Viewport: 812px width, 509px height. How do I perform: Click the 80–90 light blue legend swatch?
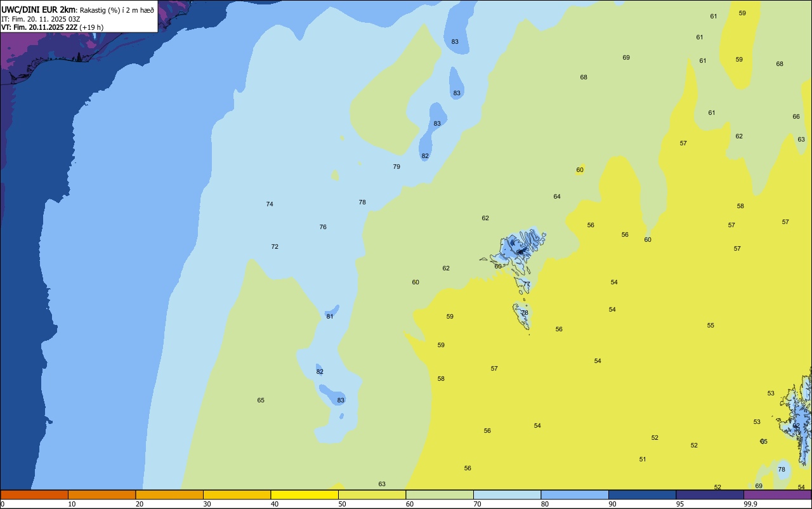(575, 494)
